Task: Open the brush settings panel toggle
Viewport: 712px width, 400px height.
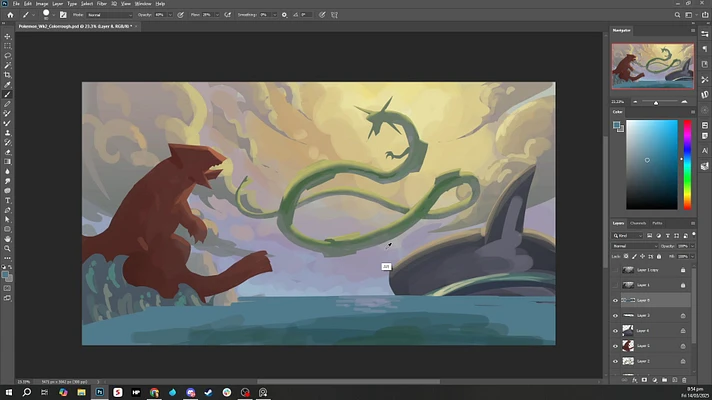Action: [63, 15]
